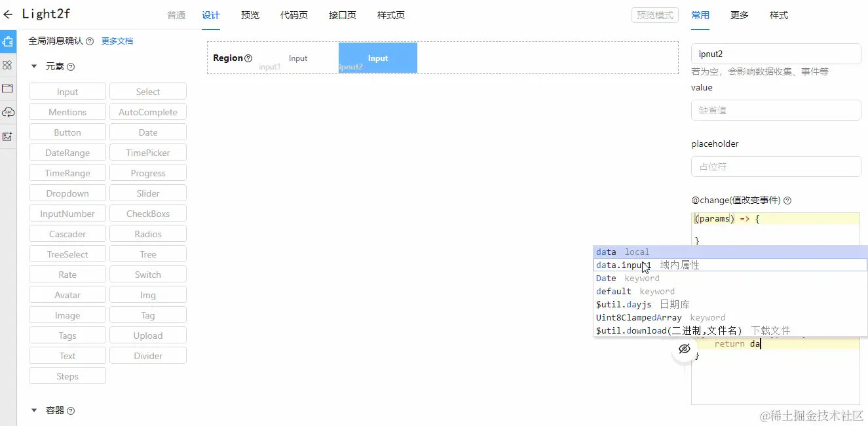Click help icon beside Region label
Screen dimensions: 868x426
(248, 58)
